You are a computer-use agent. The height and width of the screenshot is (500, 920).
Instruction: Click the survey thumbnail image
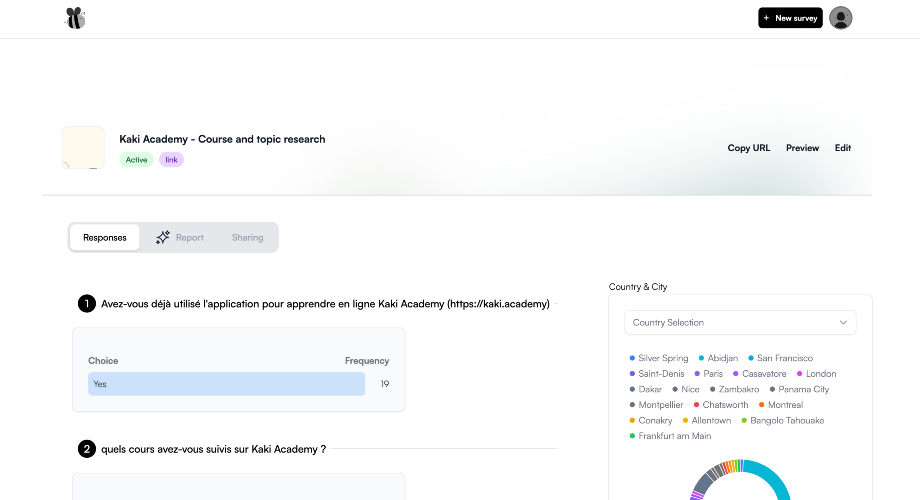(x=83, y=148)
